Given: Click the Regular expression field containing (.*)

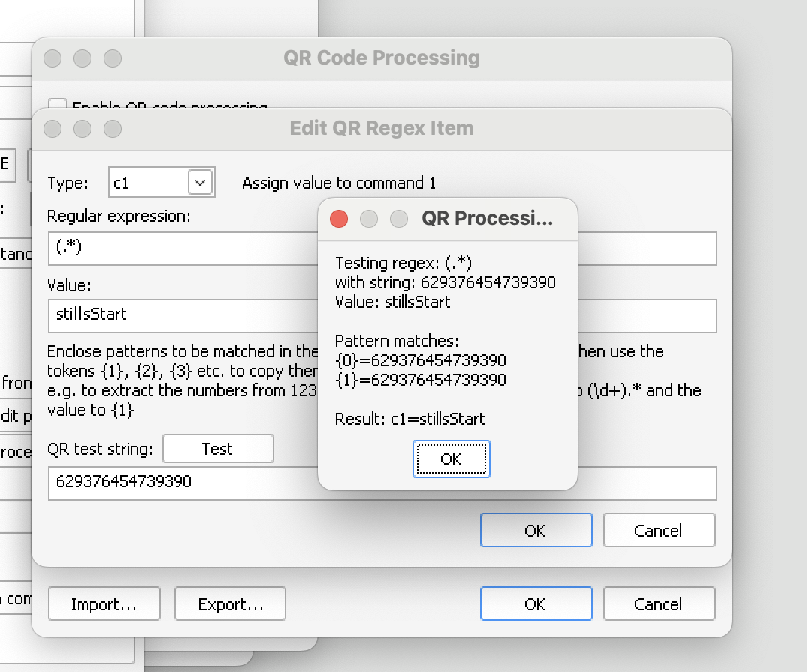Looking at the screenshot, I should [180, 248].
